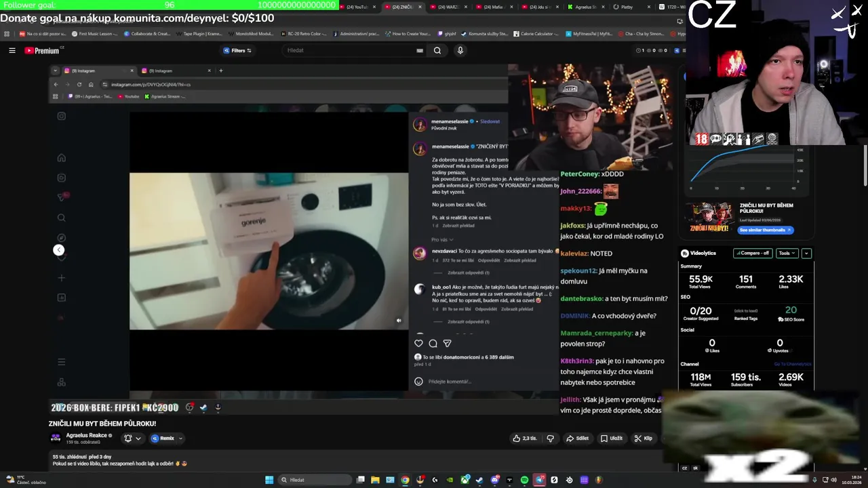The height and width of the screenshot is (488, 868).
Task: Switch to first (24) YouTube browser tab
Action: [x=357, y=7]
